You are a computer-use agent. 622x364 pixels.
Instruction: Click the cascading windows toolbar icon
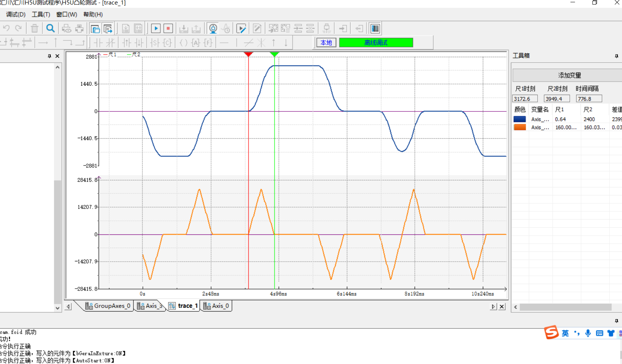point(95,28)
